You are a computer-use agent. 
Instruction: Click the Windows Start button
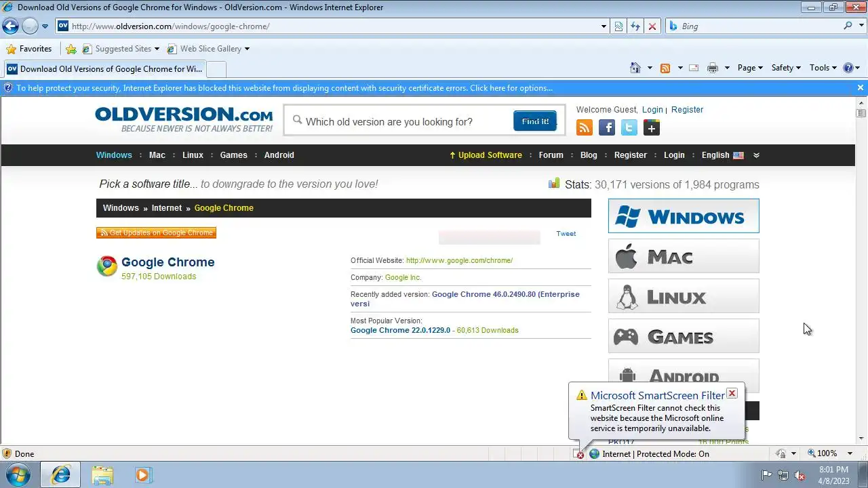tap(18, 475)
